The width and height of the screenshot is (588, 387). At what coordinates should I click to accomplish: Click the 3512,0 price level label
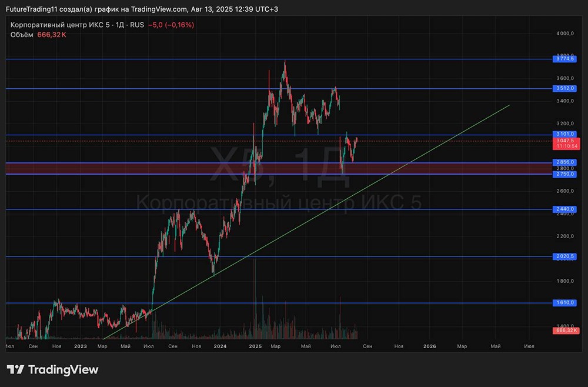pyautogui.click(x=564, y=88)
